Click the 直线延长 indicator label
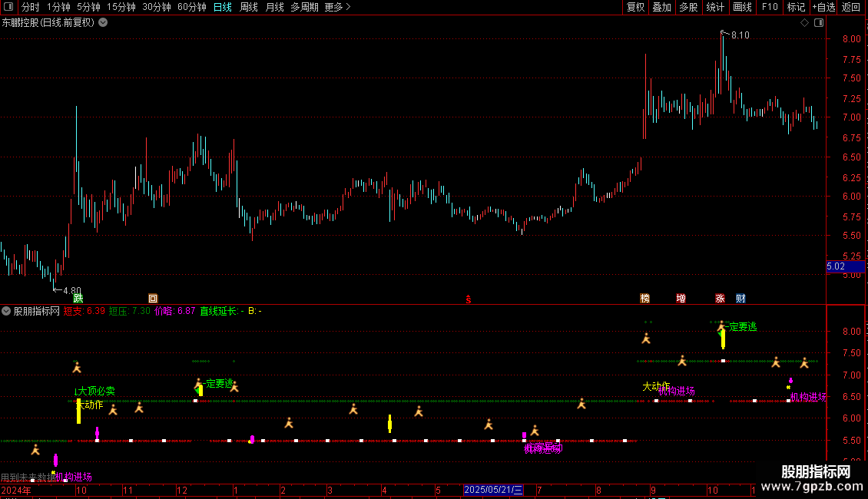This screenshot has height=499, width=868. (221, 311)
